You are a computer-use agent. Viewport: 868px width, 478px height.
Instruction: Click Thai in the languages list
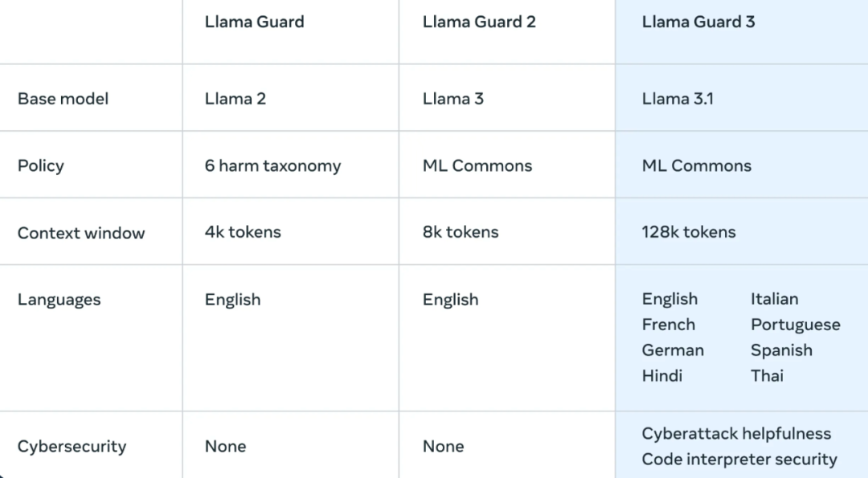(767, 375)
